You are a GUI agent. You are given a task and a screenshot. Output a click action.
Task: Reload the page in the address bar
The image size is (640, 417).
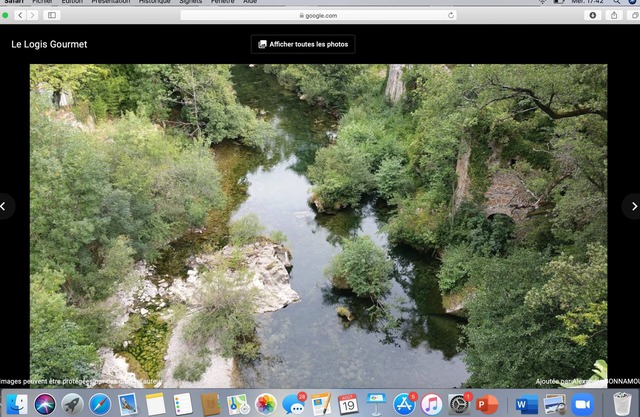tap(451, 16)
